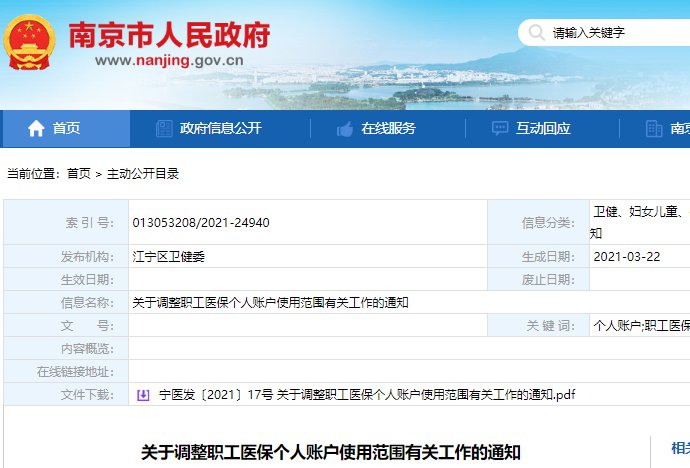The image size is (690, 468).
Task: Click 首页 in the breadcrumb path
Action: tap(78, 174)
